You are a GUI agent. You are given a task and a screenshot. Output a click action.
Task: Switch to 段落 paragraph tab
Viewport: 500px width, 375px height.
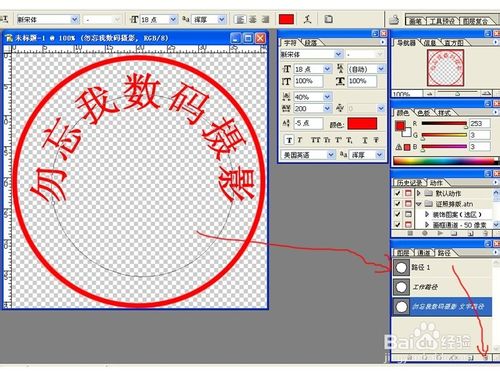click(310, 43)
